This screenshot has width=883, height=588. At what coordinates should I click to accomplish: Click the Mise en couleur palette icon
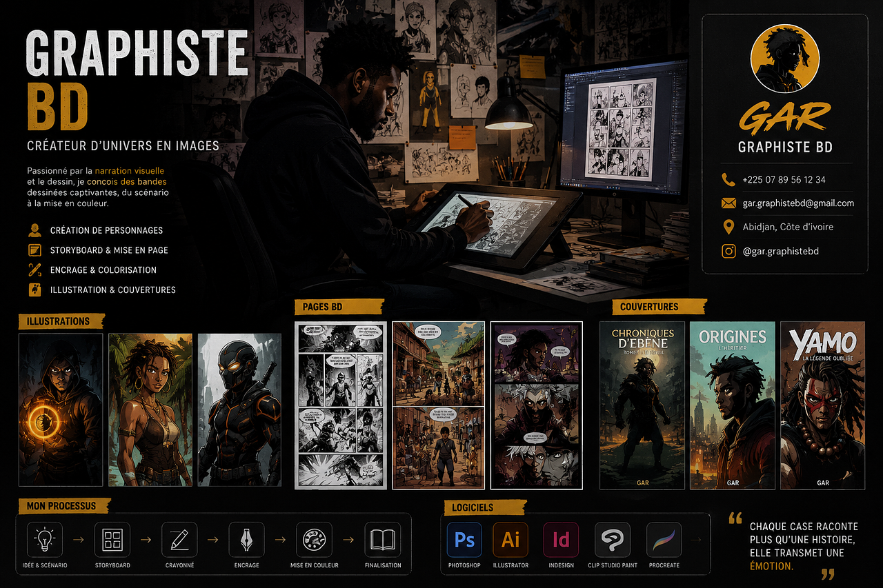pyautogui.click(x=315, y=540)
